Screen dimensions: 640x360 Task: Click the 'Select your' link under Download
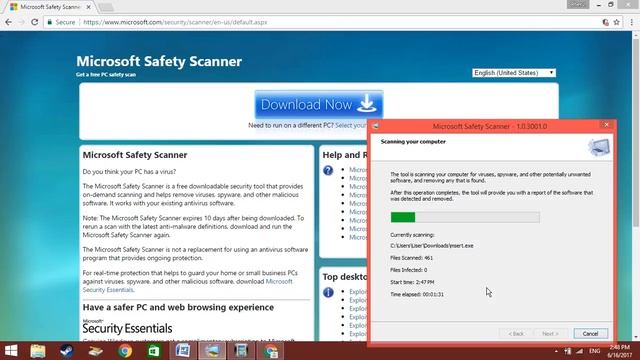click(x=351, y=125)
